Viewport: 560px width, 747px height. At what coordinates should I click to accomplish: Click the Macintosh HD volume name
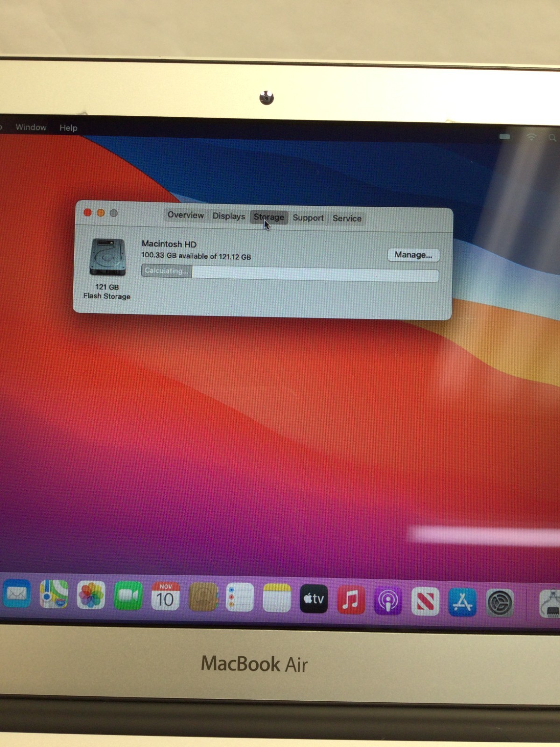point(169,244)
